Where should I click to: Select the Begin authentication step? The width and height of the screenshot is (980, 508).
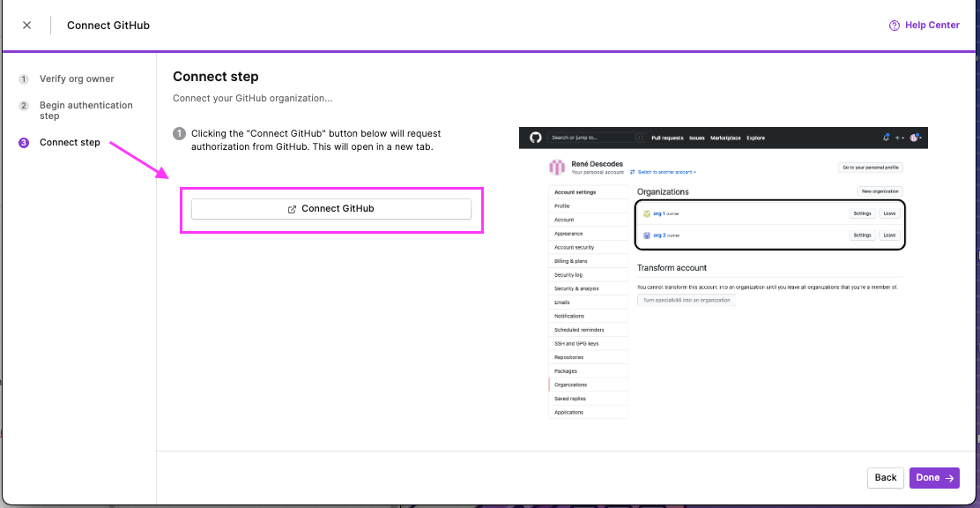point(77,110)
